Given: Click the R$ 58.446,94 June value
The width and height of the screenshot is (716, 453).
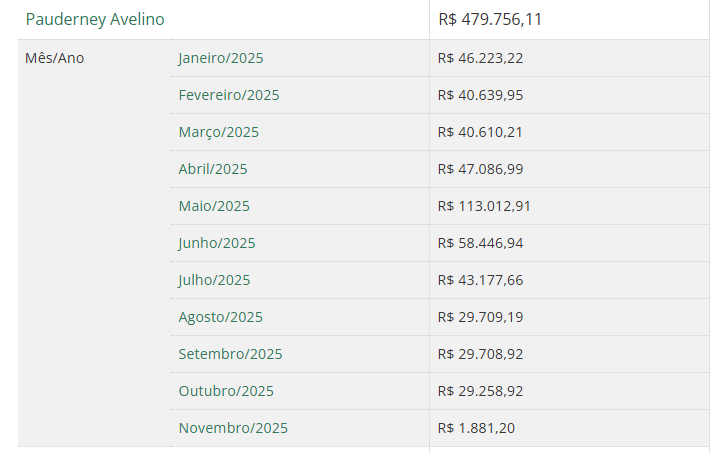Looking at the screenshot, I should coord(481,243).
